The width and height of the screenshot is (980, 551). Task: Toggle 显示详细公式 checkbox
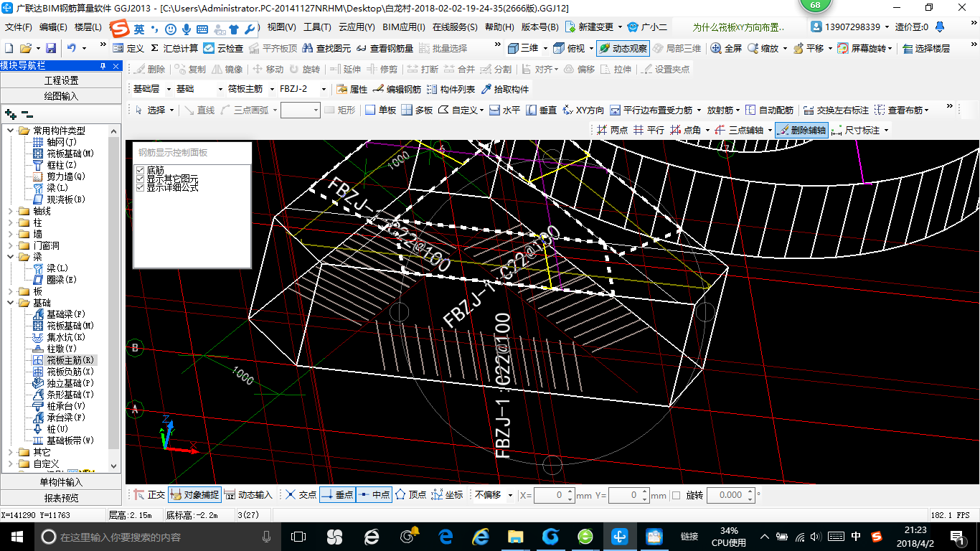click(141, 187)
